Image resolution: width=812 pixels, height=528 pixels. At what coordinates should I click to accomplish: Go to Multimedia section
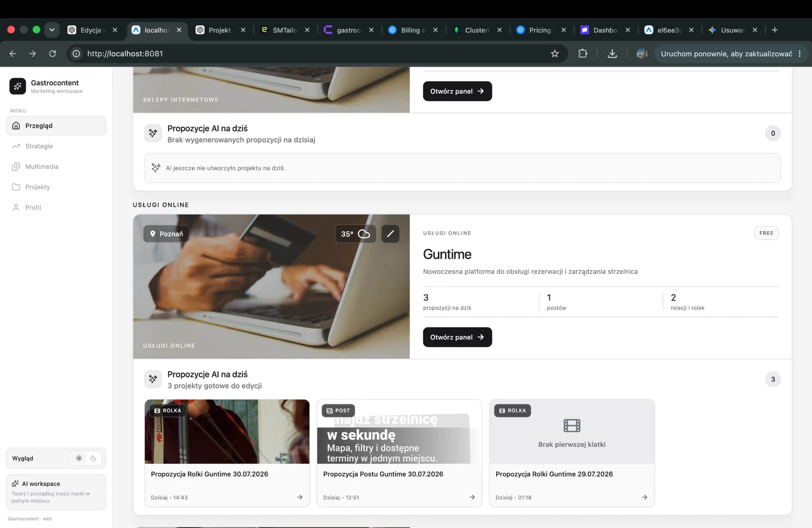tap(56, 167)
